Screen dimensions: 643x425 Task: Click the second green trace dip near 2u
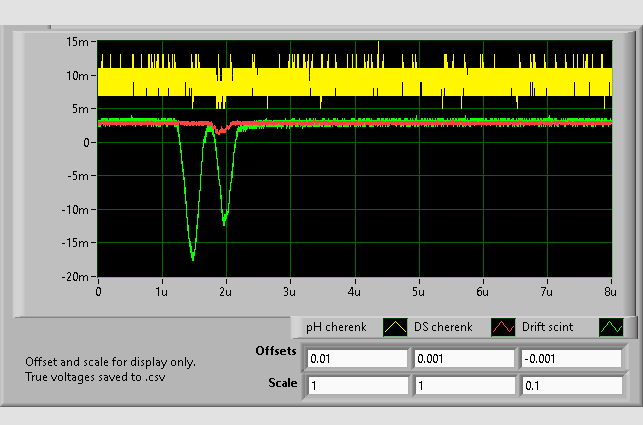224,221
